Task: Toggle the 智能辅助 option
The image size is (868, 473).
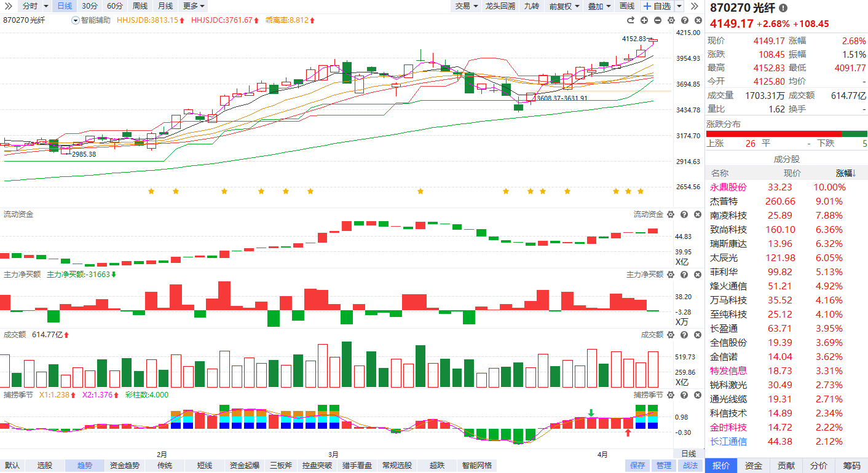Action: click(x=92, y=20)
